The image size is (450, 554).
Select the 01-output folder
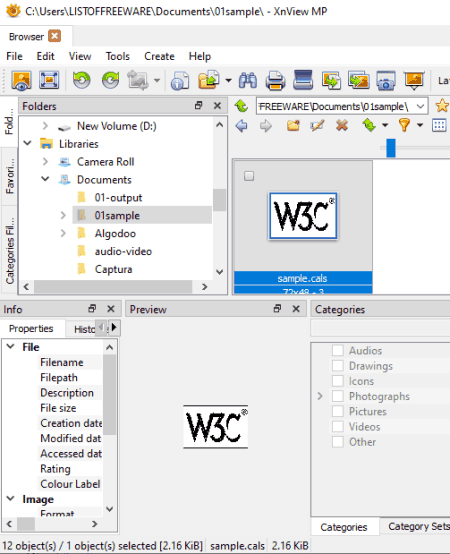click(118, 198)
